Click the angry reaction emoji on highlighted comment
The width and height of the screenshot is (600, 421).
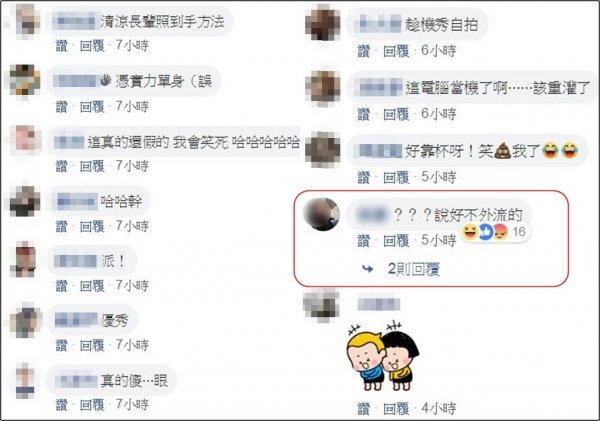(500, 232)
